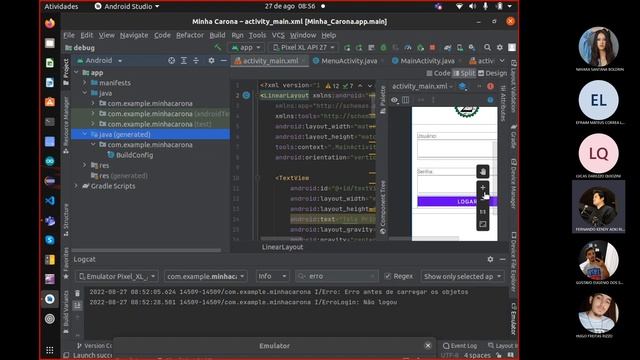Show hidden editor tabs chevron
640x360 pixels.
pyautogui.click(x=502, y=61)
